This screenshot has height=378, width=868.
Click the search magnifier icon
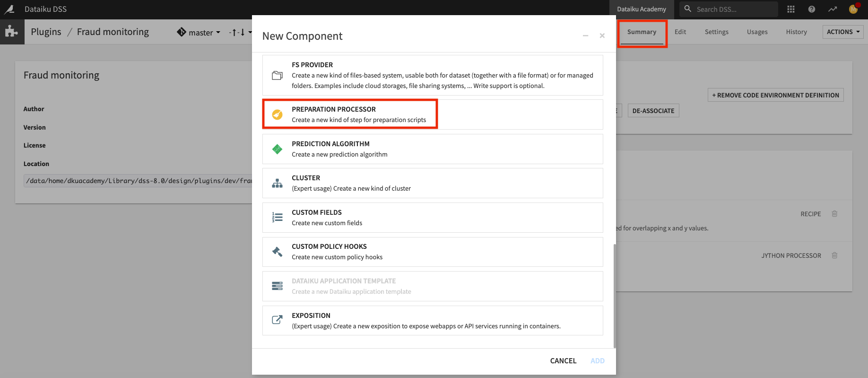pos(688,9)
